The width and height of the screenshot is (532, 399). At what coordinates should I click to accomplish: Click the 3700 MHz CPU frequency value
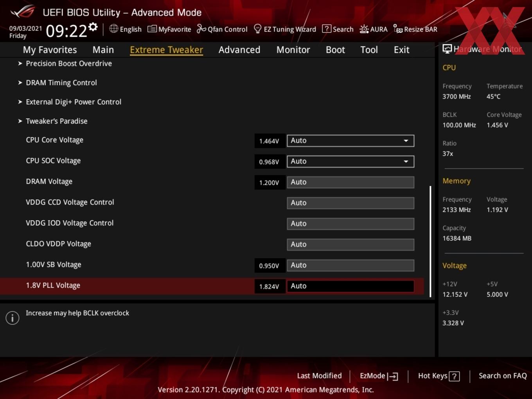pos(457,96)
